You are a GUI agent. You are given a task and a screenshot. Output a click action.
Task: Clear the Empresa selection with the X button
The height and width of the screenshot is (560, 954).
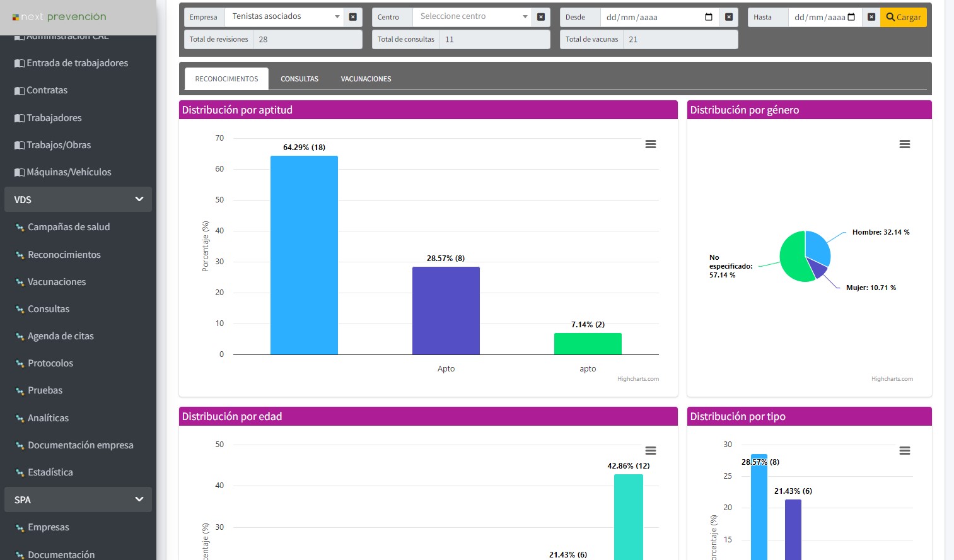[x=353, y=17]
